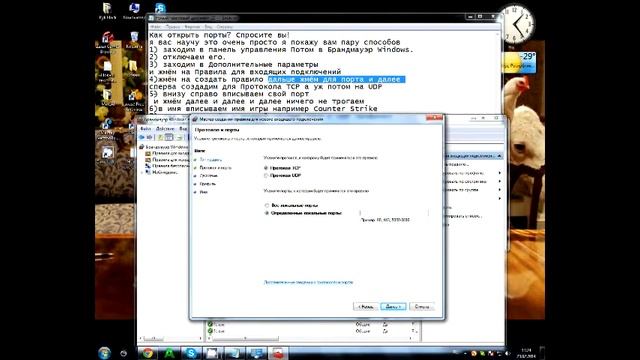Open the Help menu in Notepad
Viewport: 640px width, 360px height.
(x=224, y=27)
